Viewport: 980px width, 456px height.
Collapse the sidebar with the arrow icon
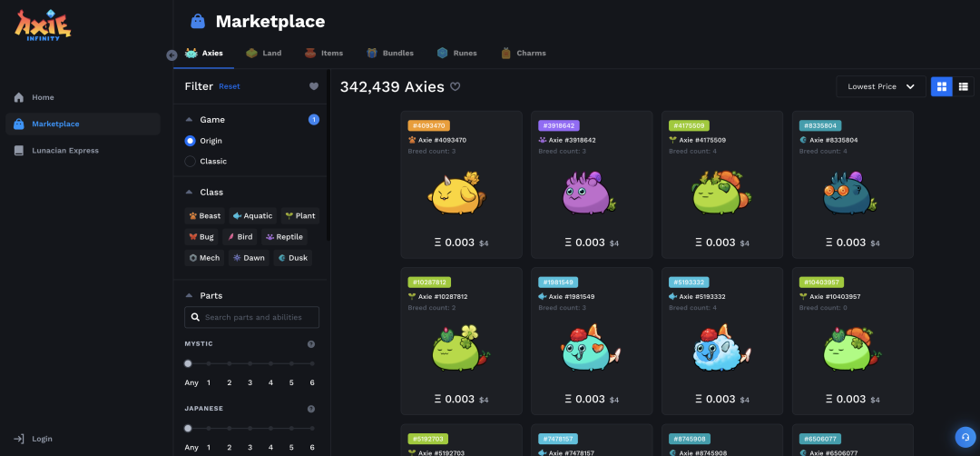coord(171,55)
